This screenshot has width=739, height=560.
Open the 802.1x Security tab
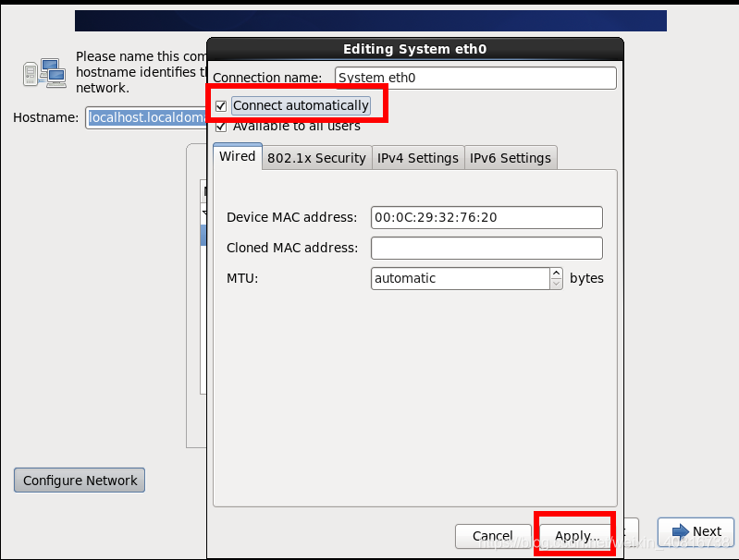316,158
